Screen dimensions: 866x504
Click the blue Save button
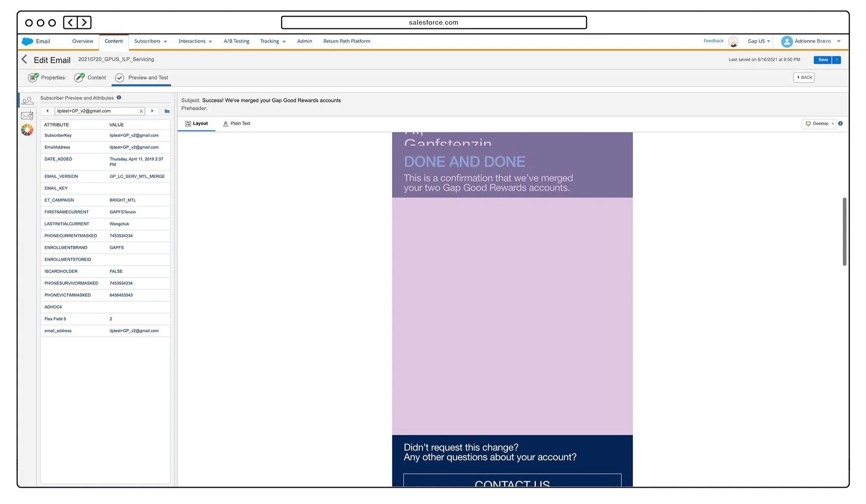[823, 60]
